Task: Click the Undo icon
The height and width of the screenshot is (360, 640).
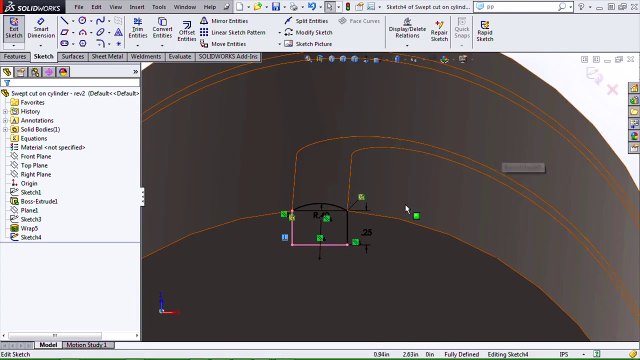Action: point(312,7)
